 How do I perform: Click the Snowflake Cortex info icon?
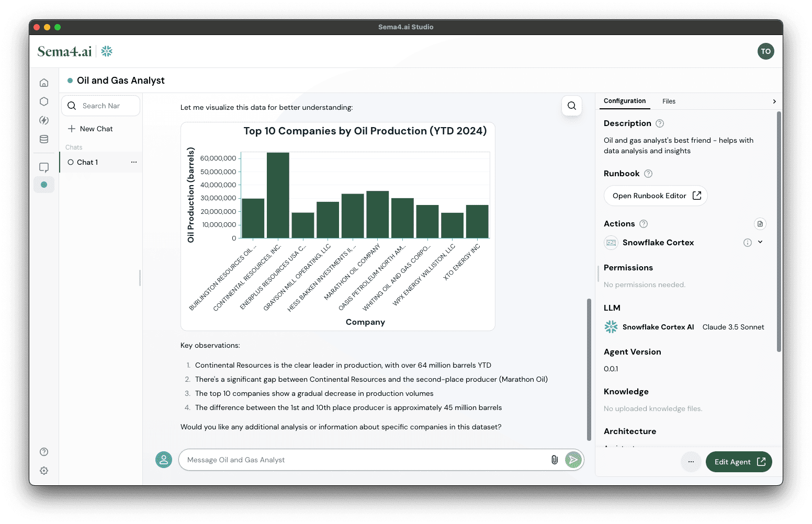tap(748, 243)
